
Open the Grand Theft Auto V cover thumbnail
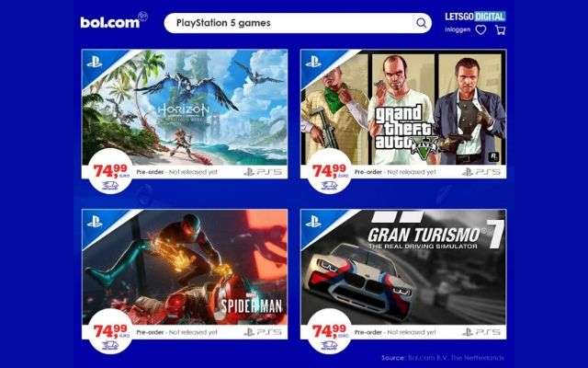click(x=403, y=108)
